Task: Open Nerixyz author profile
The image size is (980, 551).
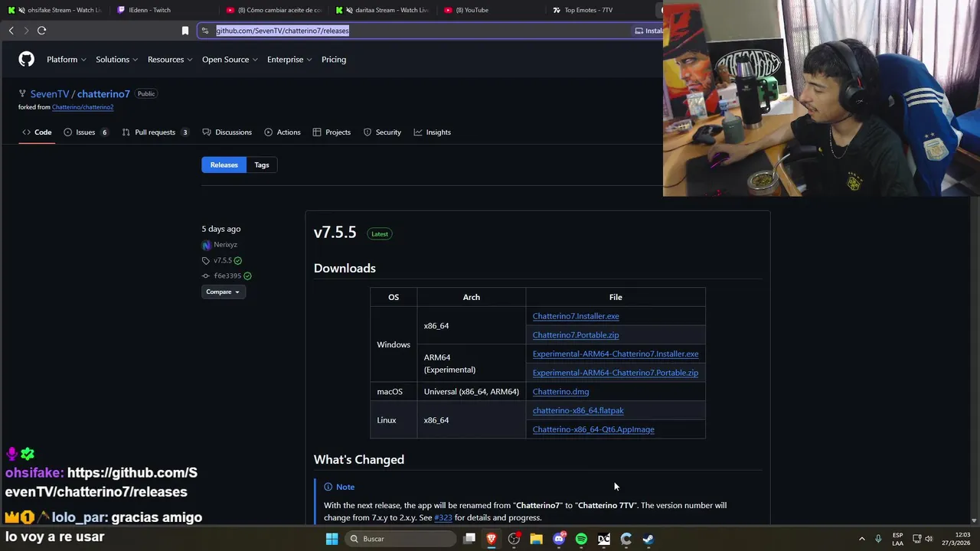Action: tap(225, 245)
